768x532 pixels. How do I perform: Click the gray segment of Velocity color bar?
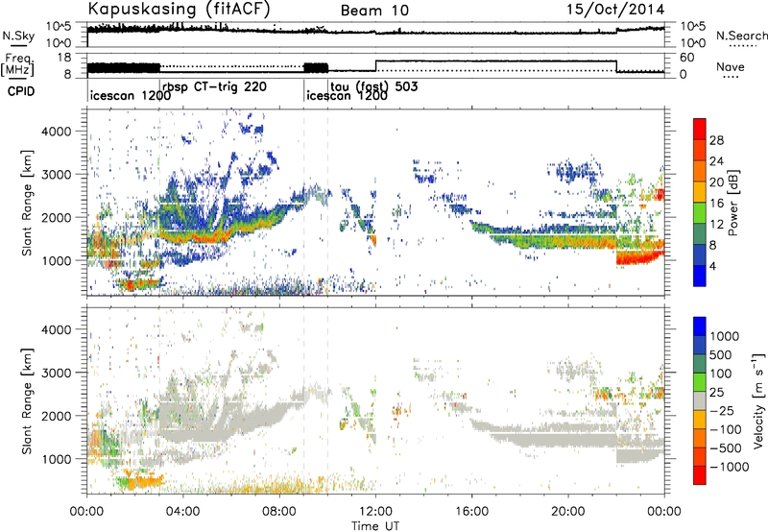point(700,400)
